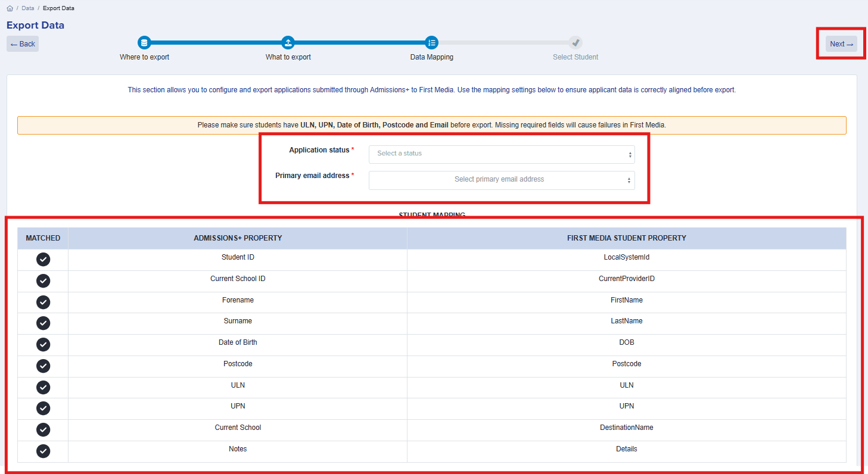
Task: Open the Primary email address dropdown
Action: pyautogui.click(x=502, y=180)
